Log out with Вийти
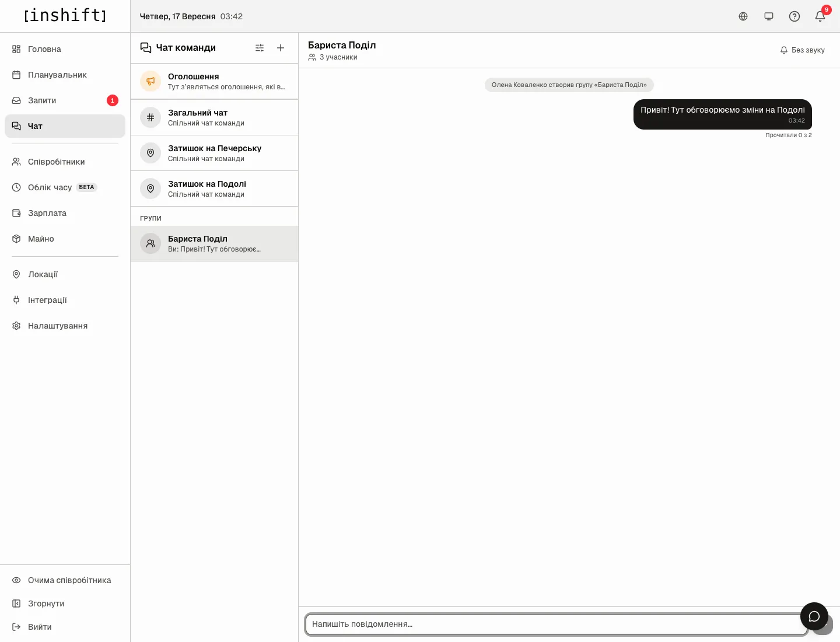Viewport: 840px width, 642px height. coord(65,627)
